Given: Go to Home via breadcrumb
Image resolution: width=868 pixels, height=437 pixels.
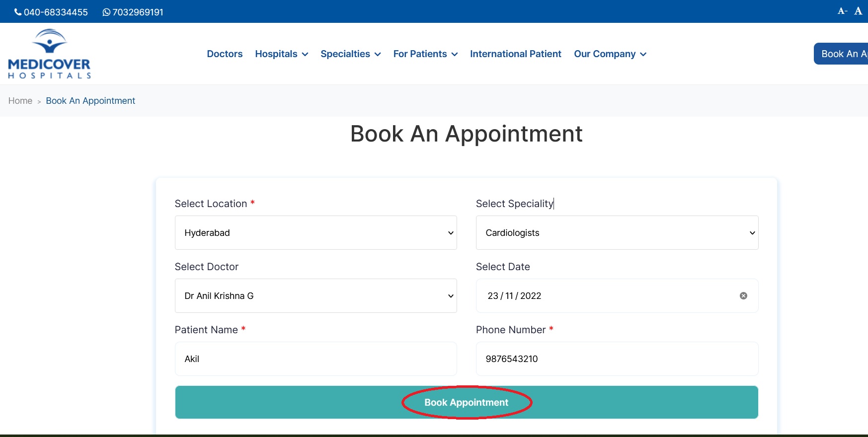Looking at the screenshot, I should point(20,101).
